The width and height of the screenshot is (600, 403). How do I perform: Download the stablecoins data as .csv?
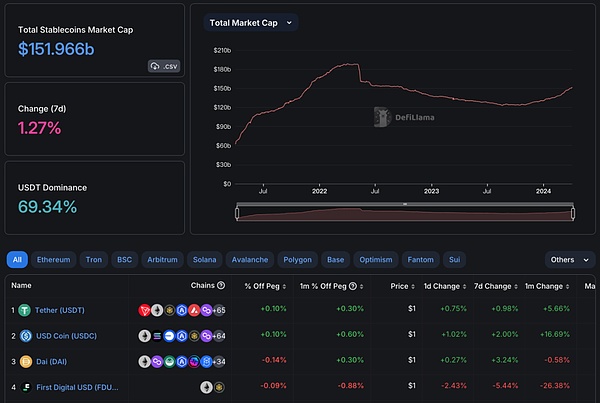163,66
